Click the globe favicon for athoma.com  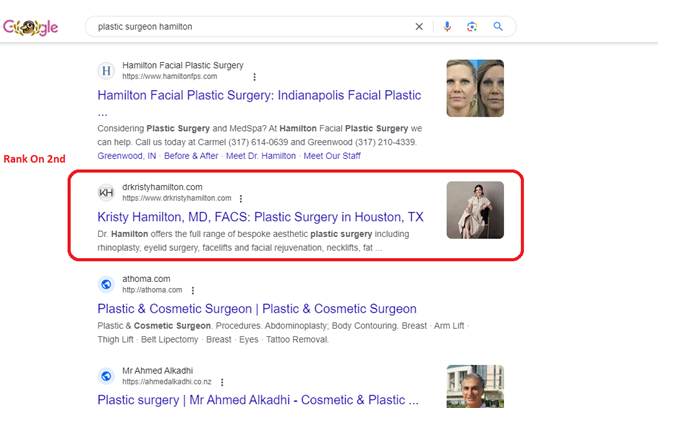coord(106,284)
